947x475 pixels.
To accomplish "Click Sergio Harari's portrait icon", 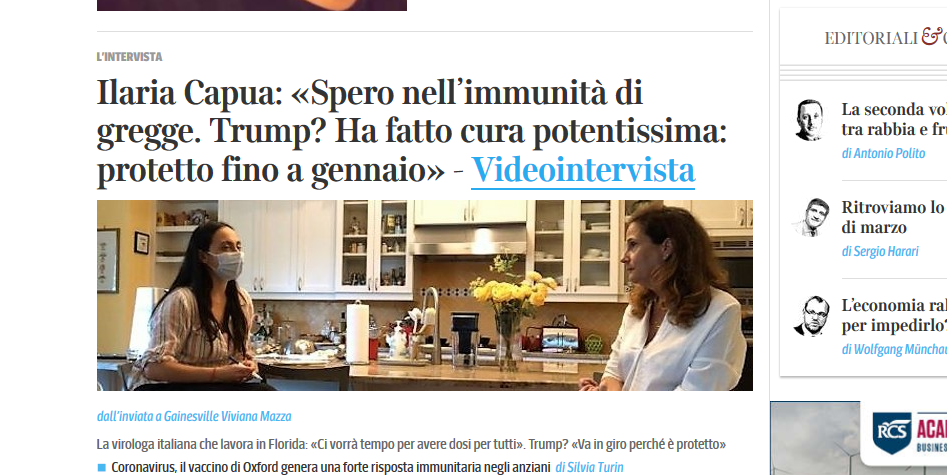I will [x=811, y=218].
